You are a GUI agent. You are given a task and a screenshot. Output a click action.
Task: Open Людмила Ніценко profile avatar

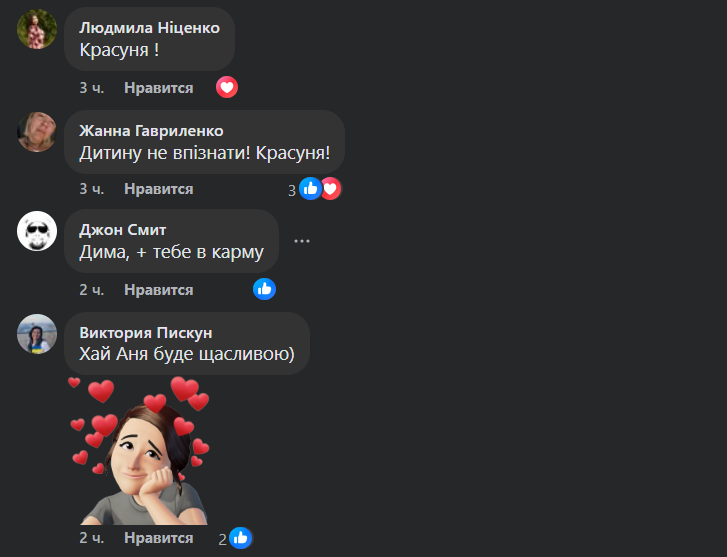[37, 29]
